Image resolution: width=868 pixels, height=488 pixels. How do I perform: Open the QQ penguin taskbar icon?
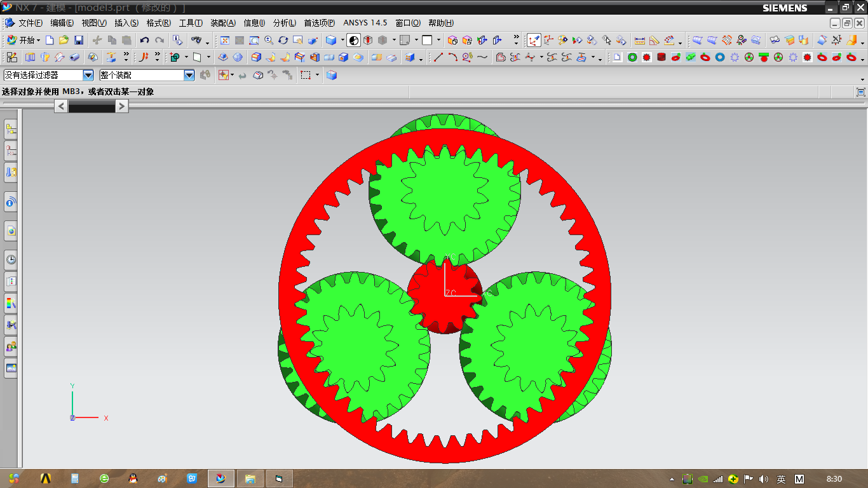[x=133, y=478]
